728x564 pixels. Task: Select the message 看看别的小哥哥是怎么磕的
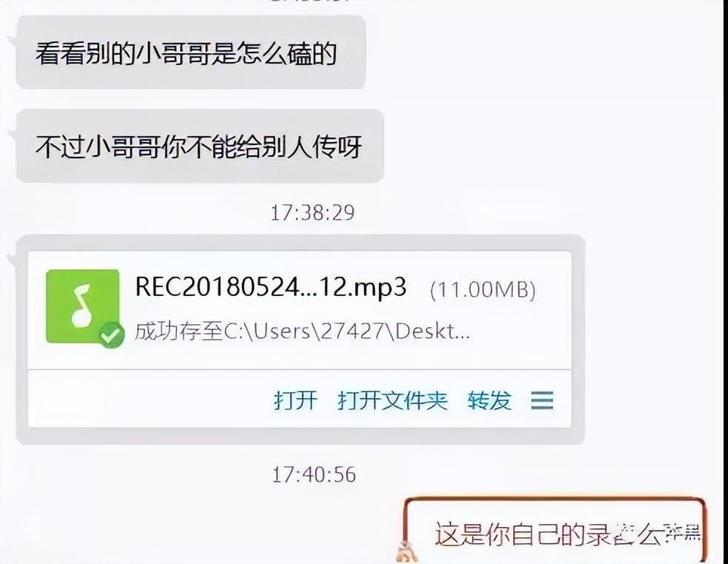click(x=186, y=53)
